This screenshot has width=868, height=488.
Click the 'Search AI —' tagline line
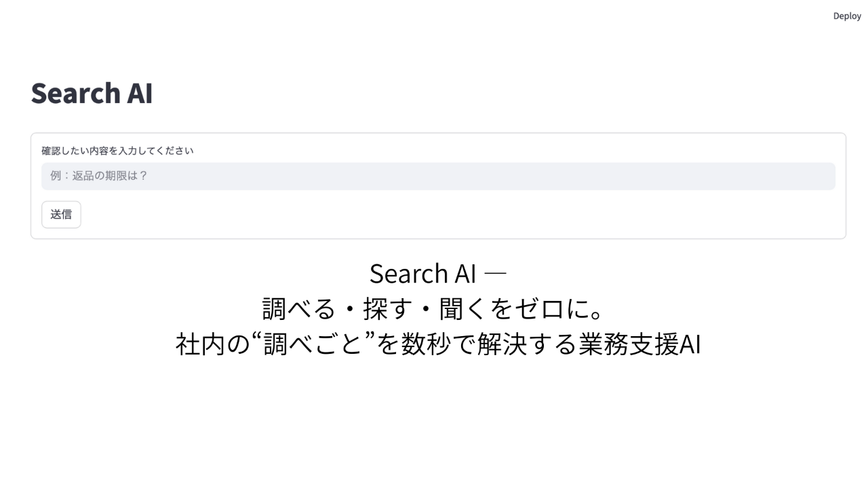[x=437, y=273]
